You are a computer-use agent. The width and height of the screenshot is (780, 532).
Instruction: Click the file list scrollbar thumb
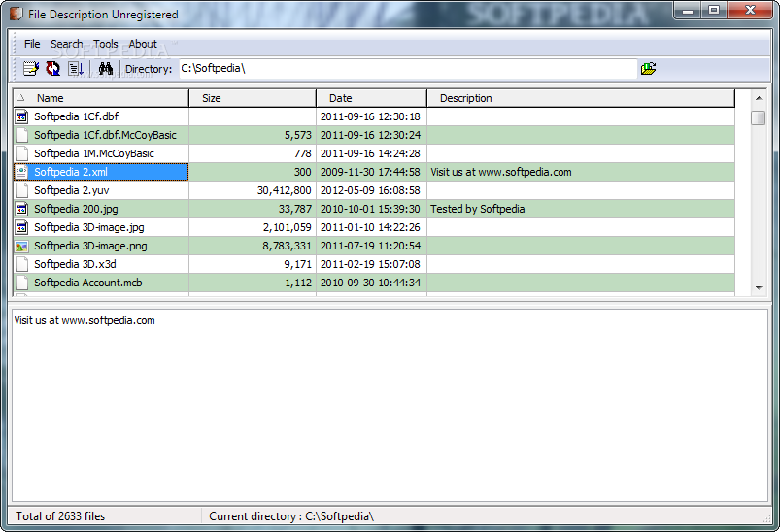pyautogui.click(x=759, y=117)
